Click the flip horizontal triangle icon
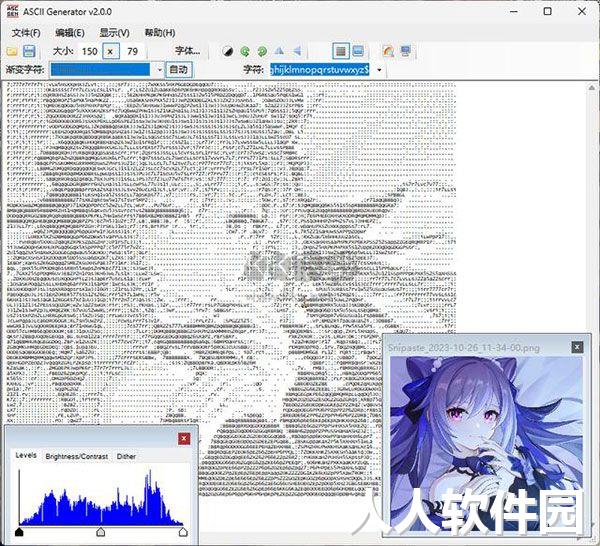Image resolution: width=600 pixels, height=546 pixels. 297,51
